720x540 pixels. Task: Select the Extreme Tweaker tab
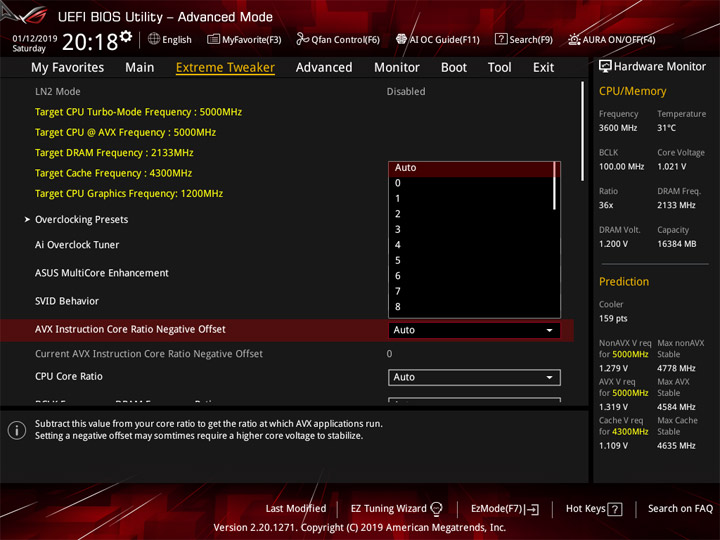(225, 68)
